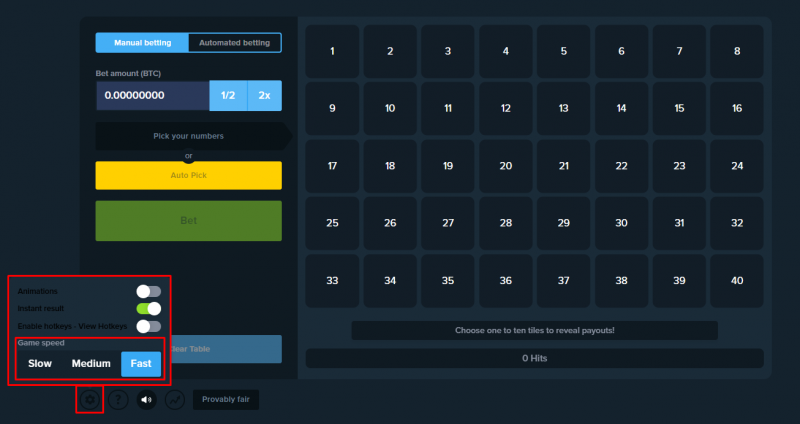Choose tile 16 on the grid
This screenshot has height=424, width=800.
[x=737, y=108]
